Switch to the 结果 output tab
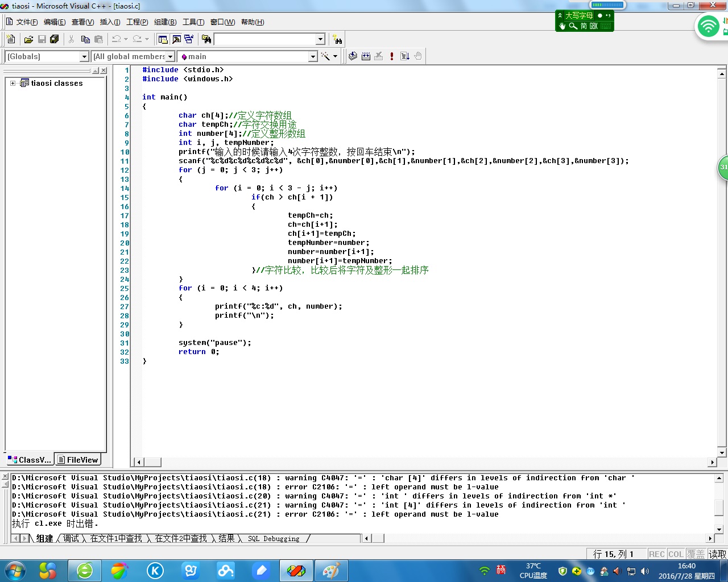728x582 pixels. 226,538
